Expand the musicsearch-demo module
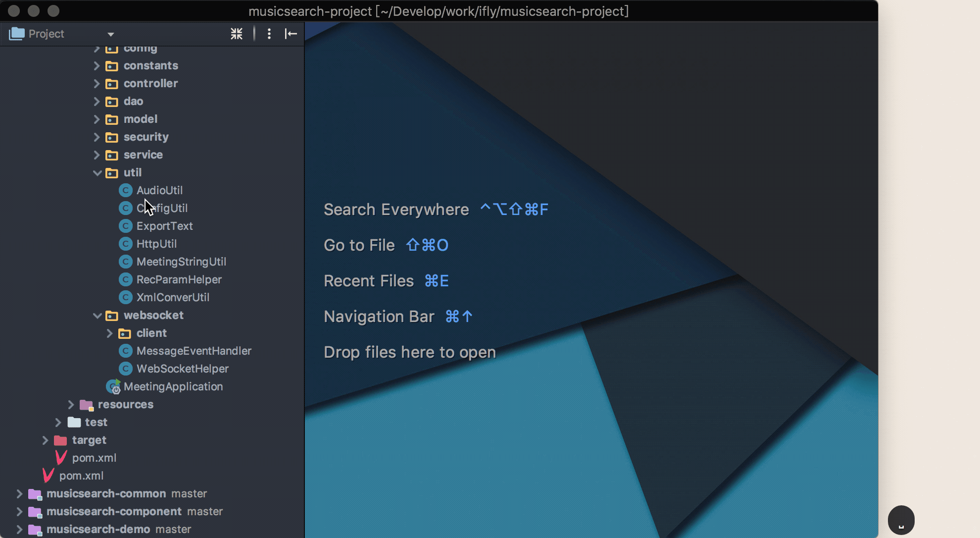This screenshot has height=538, width=980. pos(19,529)
